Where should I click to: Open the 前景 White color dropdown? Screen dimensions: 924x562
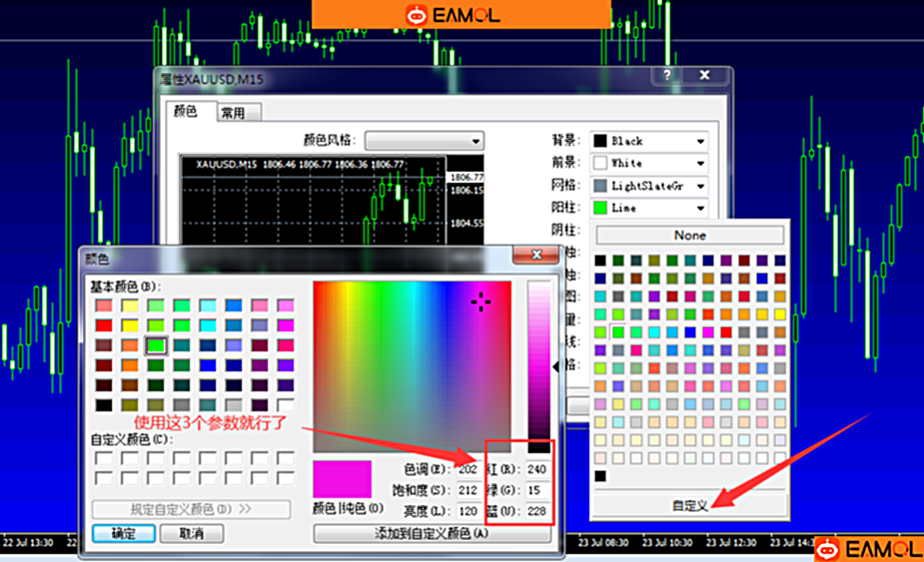(649, 163)
